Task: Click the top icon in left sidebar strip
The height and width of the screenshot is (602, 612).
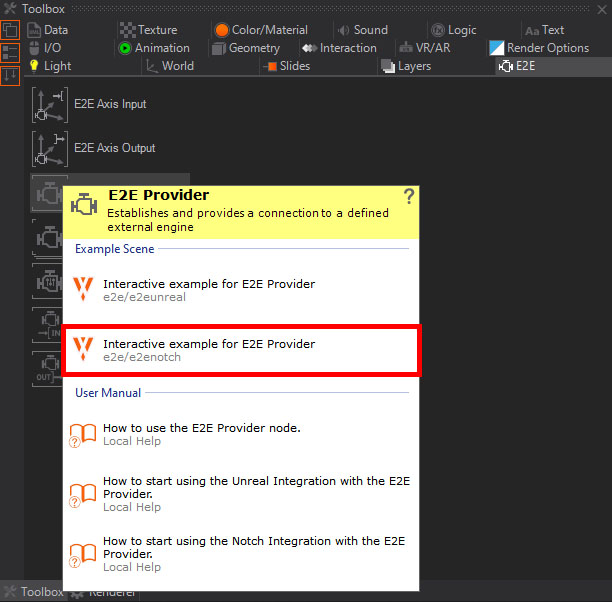Action: (10, 30)
